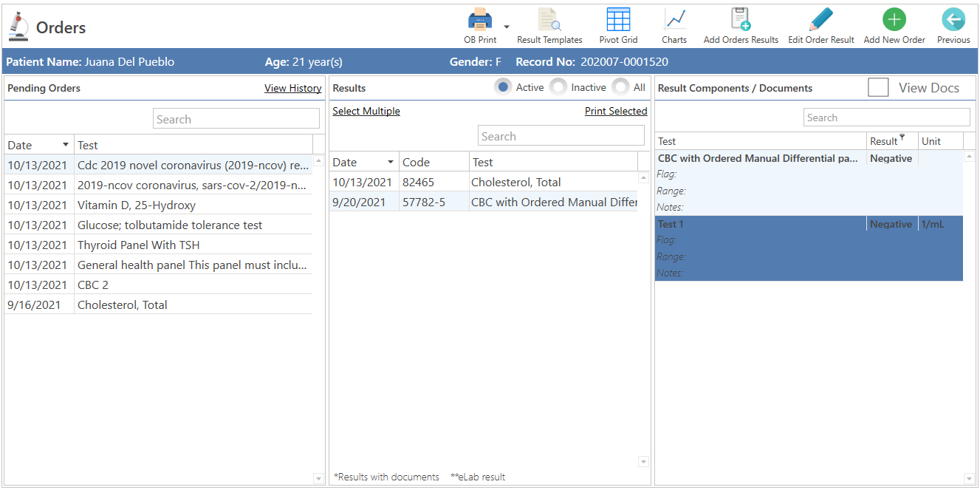
Task: Click Add Orders Results icon
Action: (x=741, y=19)
